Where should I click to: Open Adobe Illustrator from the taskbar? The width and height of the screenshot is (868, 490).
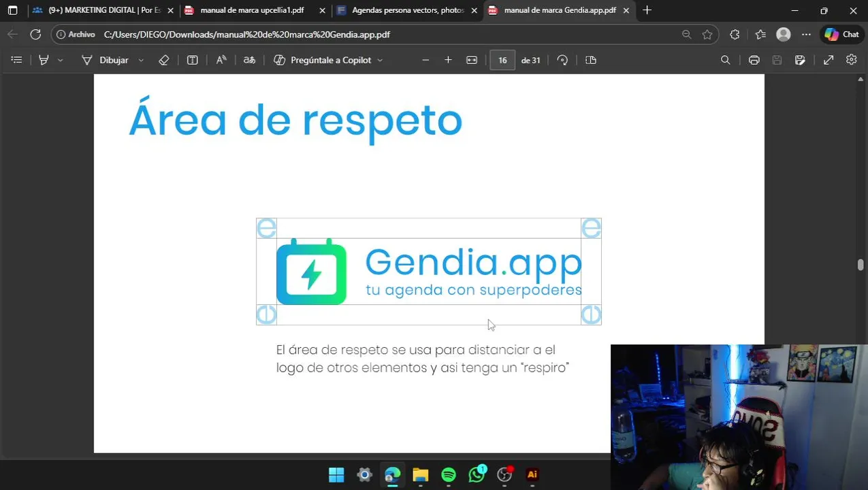pos(532,475)
